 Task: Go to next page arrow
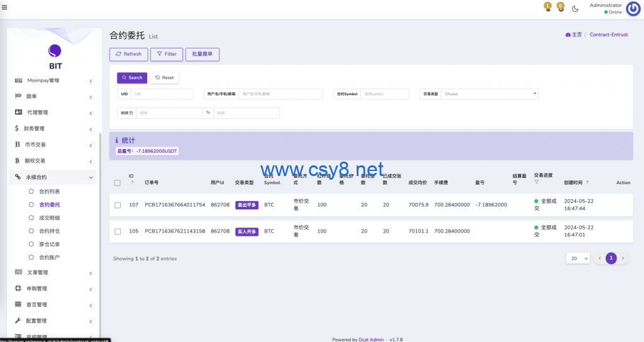[x=623, y=258]
